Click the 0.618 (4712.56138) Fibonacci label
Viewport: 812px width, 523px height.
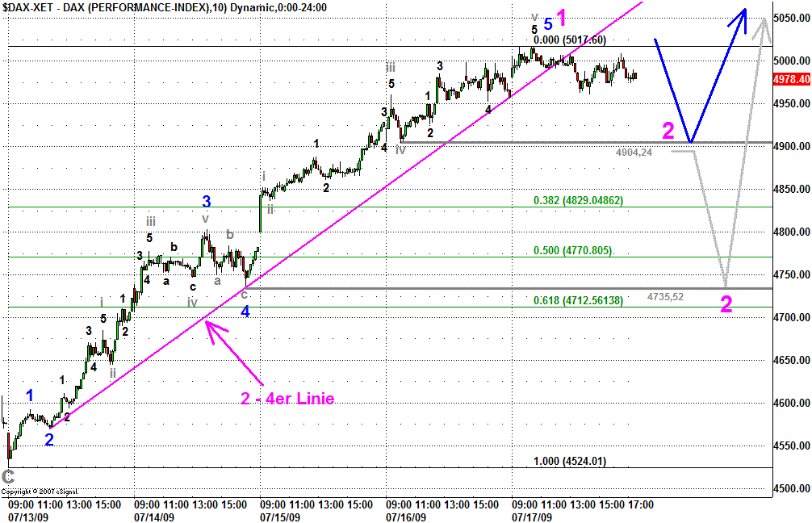577,300
